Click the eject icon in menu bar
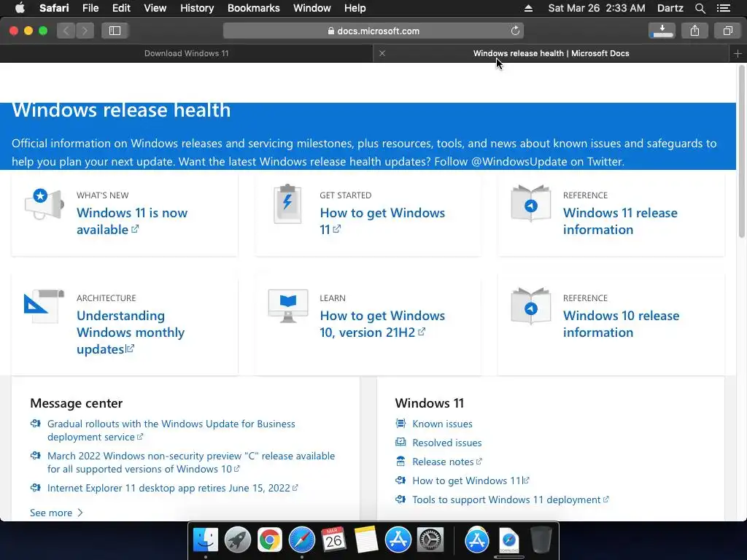747x560 pixels. pos(528,8)
